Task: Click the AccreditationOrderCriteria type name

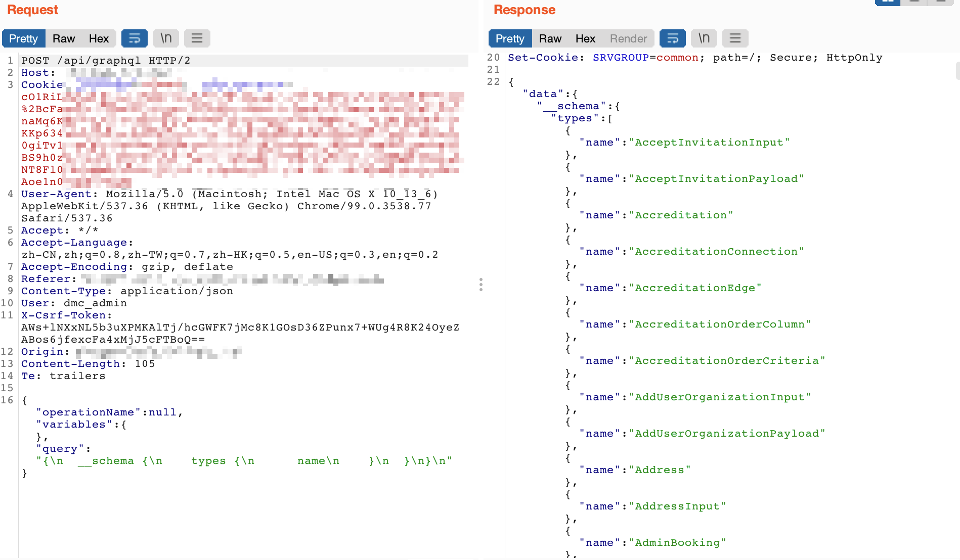Action: click(x=727, y=361)
